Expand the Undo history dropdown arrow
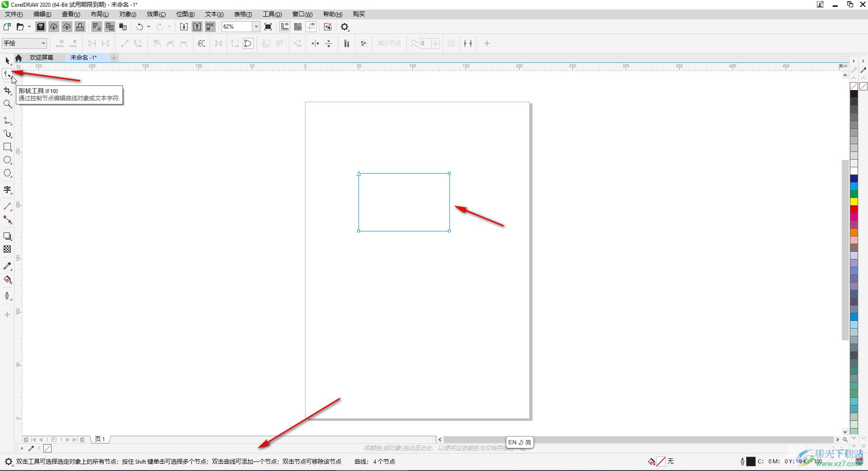 tap(149, 27)
